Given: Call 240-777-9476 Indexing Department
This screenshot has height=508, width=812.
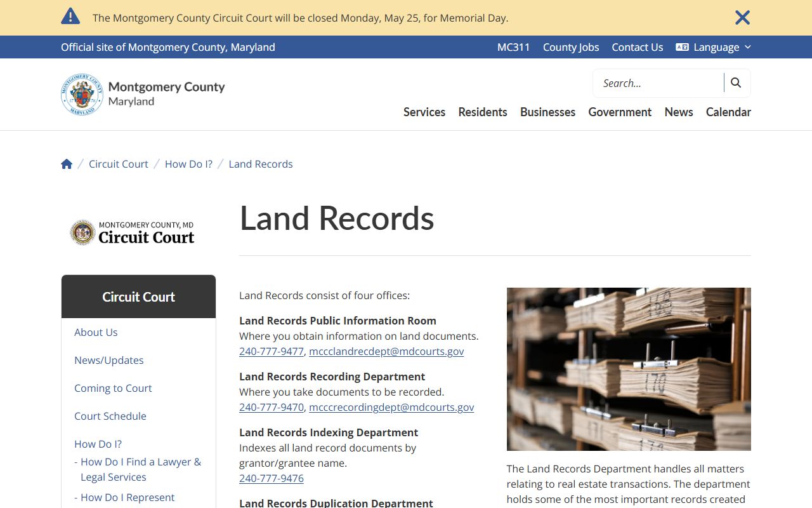Looking at the screenshot, I should click(272, 478).
